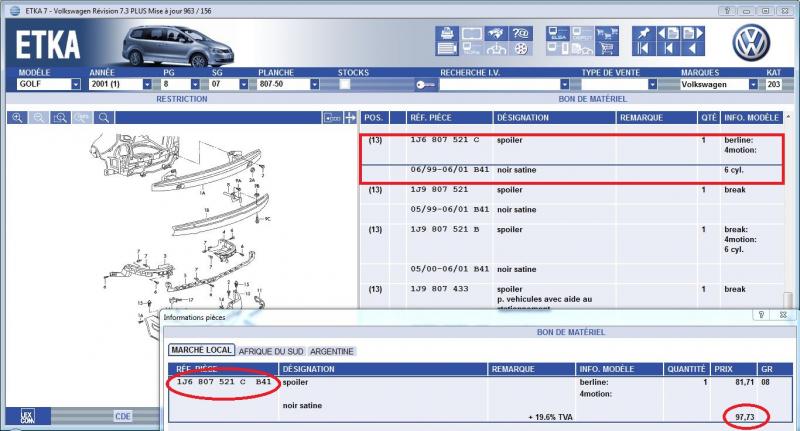Image resolution: width=800 pixels, height=431 pixels.
Task: Click the POS. column header
Action: coord(374,118)
